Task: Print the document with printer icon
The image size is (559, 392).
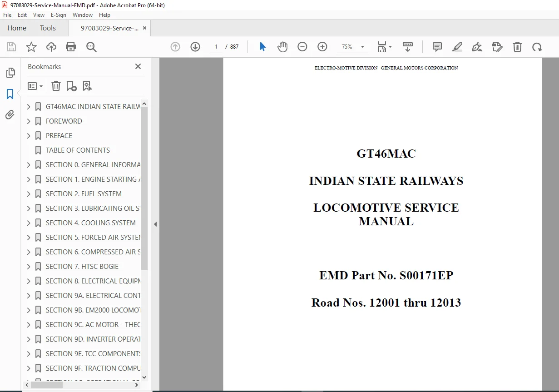Action: 71,47
